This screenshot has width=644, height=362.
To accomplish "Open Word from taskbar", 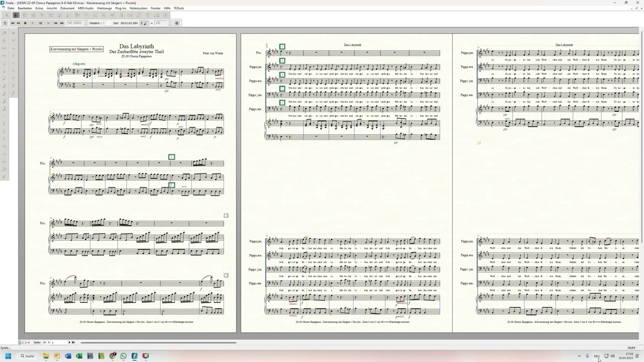I will coord(68,356).
